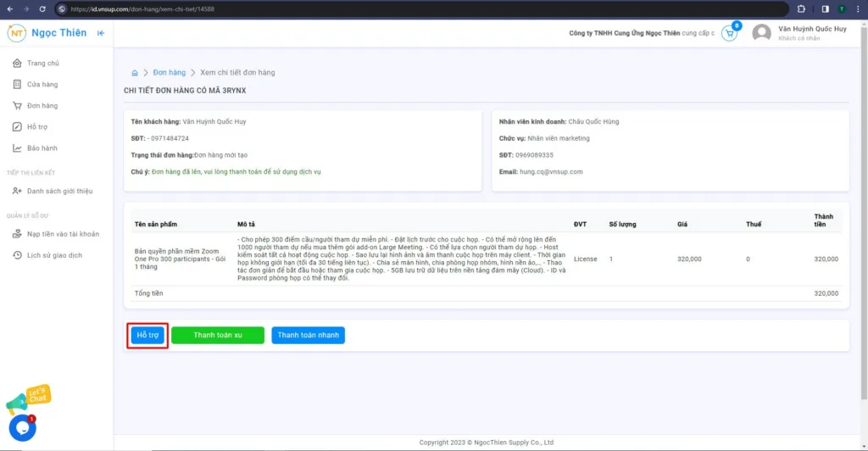
Task: Open browser side panel icon
Action: click(x=825, y=8)
